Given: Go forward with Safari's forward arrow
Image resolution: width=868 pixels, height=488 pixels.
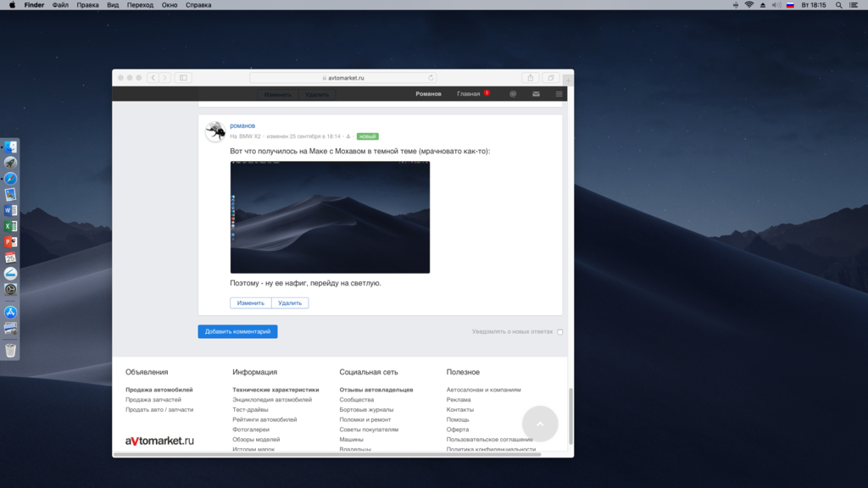Looking at the screenshot, I should [165, 78].
